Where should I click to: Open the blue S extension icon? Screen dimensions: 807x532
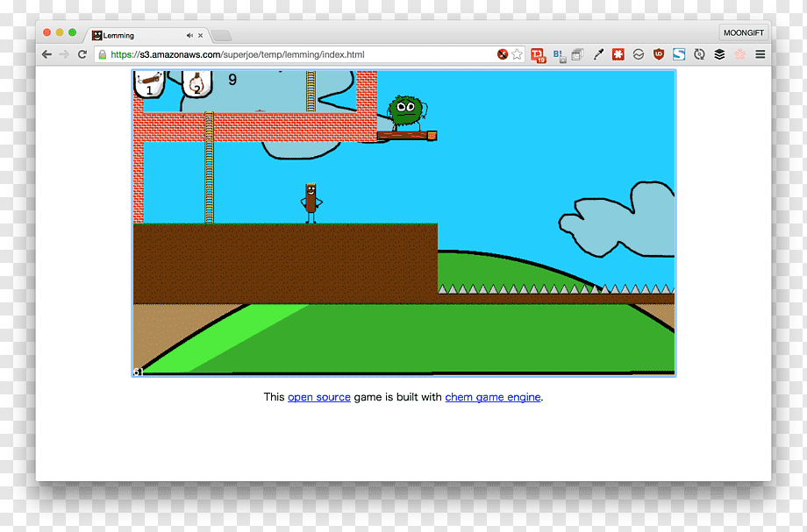679,54
